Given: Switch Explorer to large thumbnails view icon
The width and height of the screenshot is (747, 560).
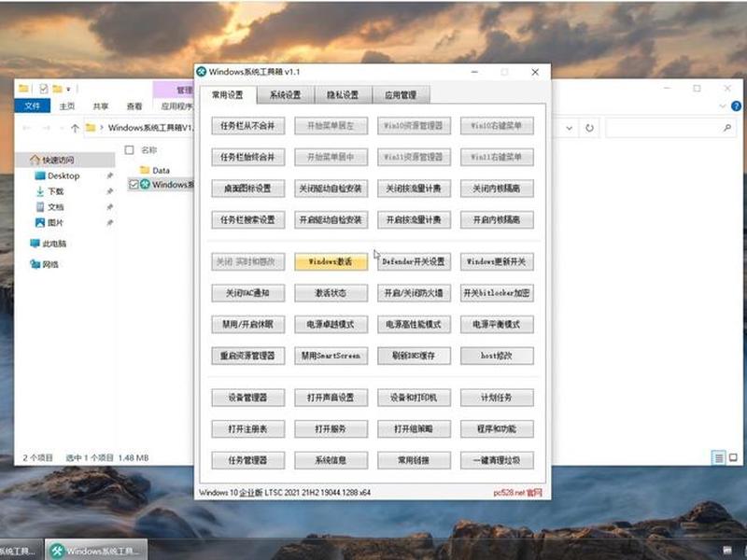Looking at the screenshot, I should pyautogui.click(x=733, y=457).
